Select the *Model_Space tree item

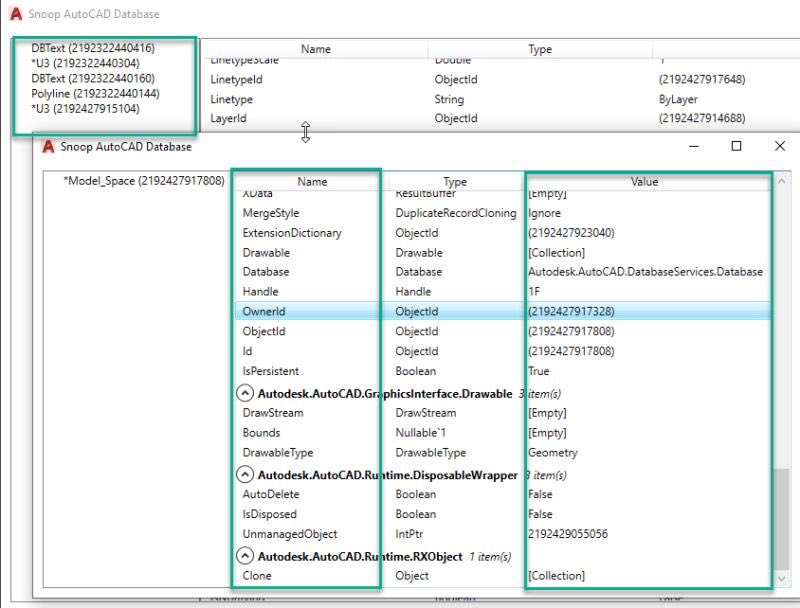tap(144, 181)
